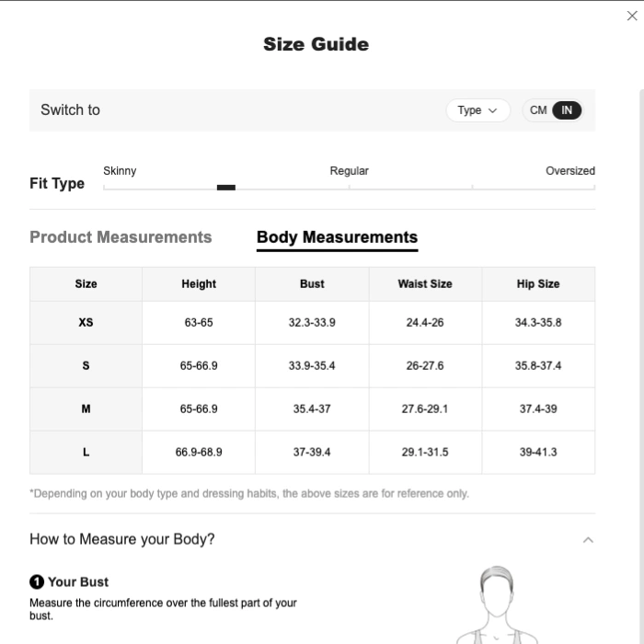
Task: Click the Waist Size column header
Action: (x=425, y=283)
